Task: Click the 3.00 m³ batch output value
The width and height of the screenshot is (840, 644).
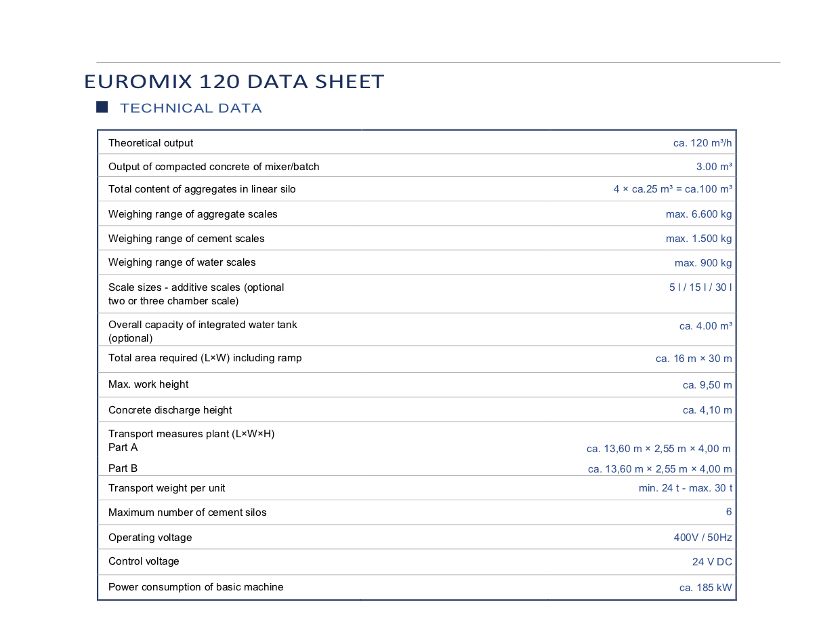Action: point(713,167)
